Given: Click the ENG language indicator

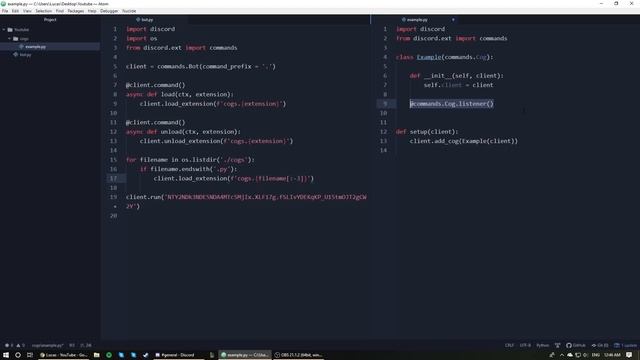Looking at the screenshot, I should [x=596, y=355].
